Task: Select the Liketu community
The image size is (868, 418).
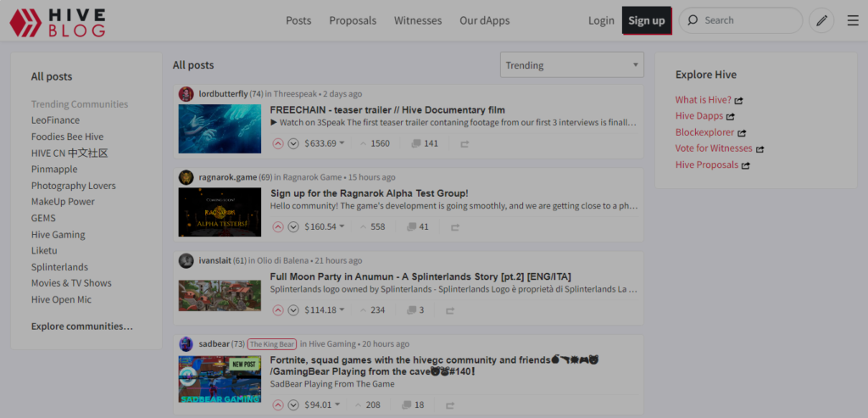Action: tap(44, 251)
